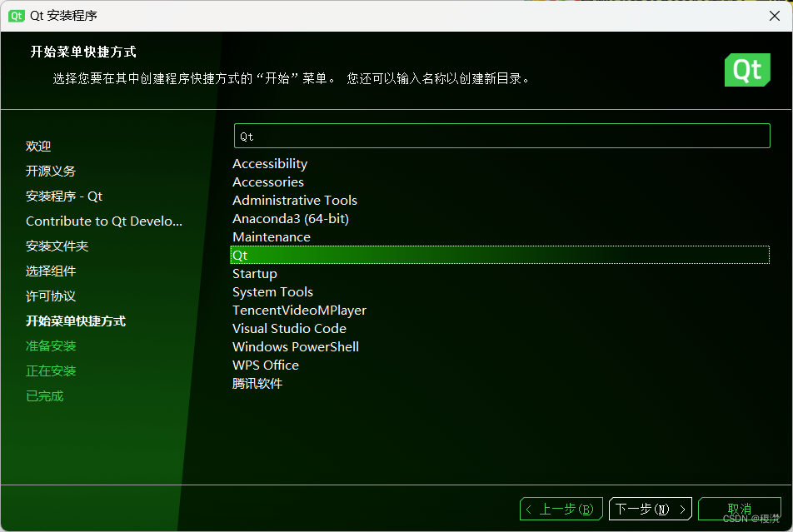The height and width of the screenshot is (532, 793).
Task: Click 许可协议 step in the sidebar
Action: click(51, 296)
